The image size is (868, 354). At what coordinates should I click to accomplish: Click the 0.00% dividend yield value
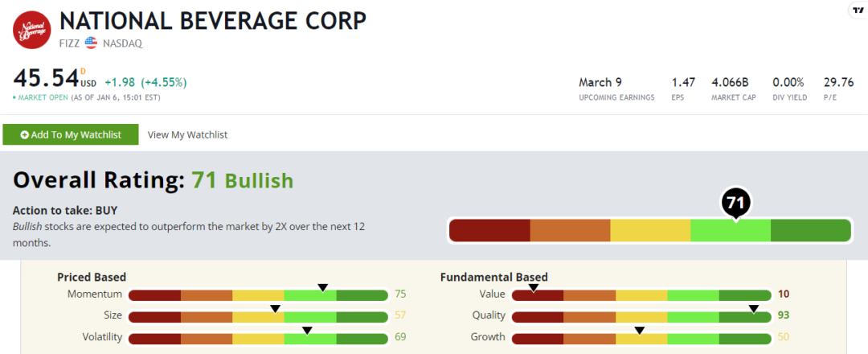coord(788,82)
